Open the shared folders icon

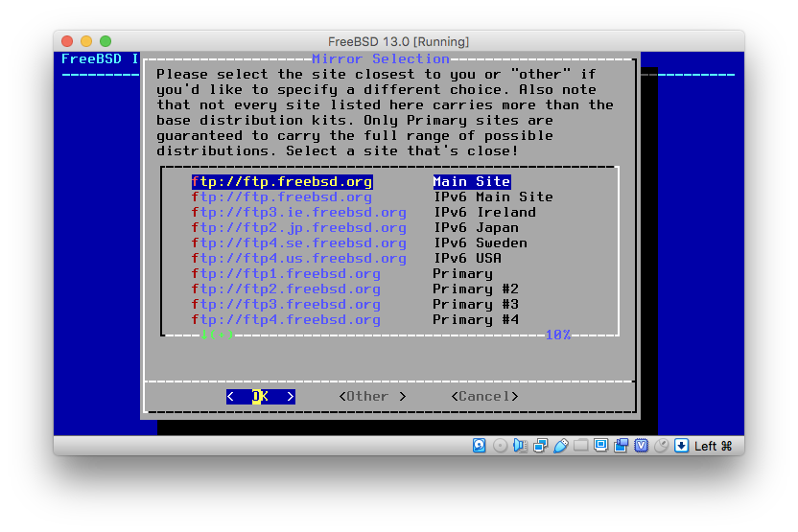(x=581, y=446)
